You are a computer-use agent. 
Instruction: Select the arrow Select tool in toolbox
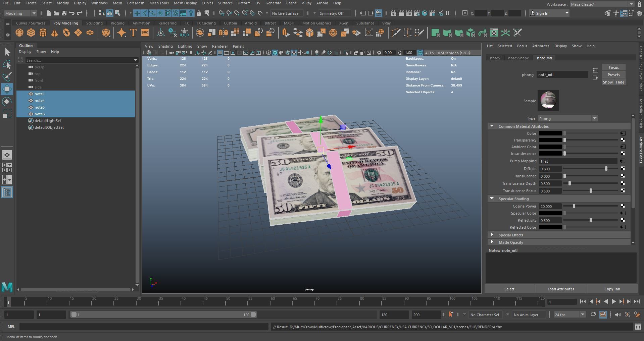pyautogui.click(x=7, y=52)
